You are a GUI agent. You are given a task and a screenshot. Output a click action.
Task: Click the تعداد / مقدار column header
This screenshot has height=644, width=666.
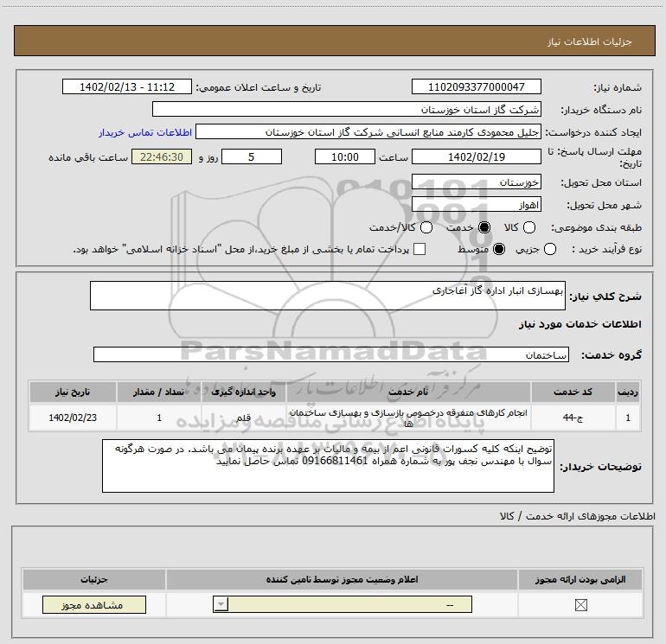click(x=159, y=392)
